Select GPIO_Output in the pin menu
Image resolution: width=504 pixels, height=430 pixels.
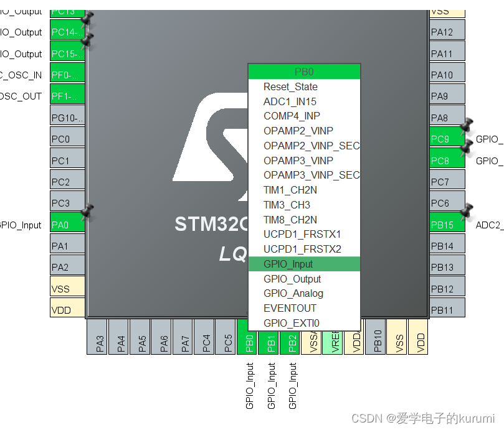[x=292, y=279]
